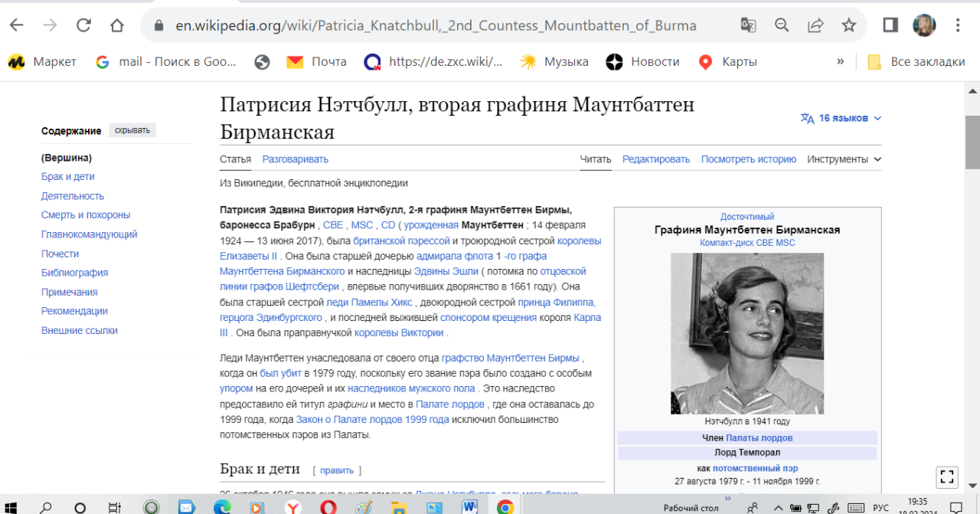Hide the table of contents sidebar

pyautogui.click(x=132, y=130)
